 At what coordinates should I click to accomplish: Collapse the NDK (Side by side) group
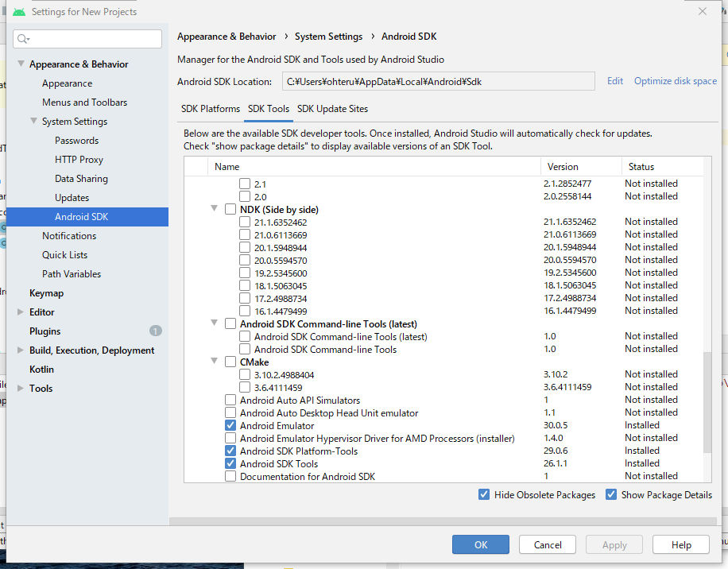(214, 208)
